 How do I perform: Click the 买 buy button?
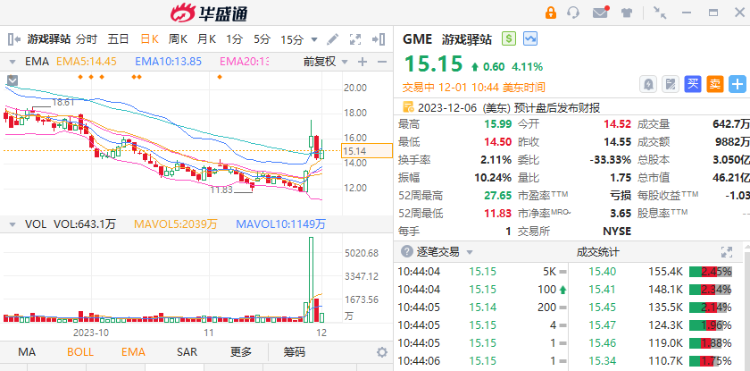click(693, 85)
